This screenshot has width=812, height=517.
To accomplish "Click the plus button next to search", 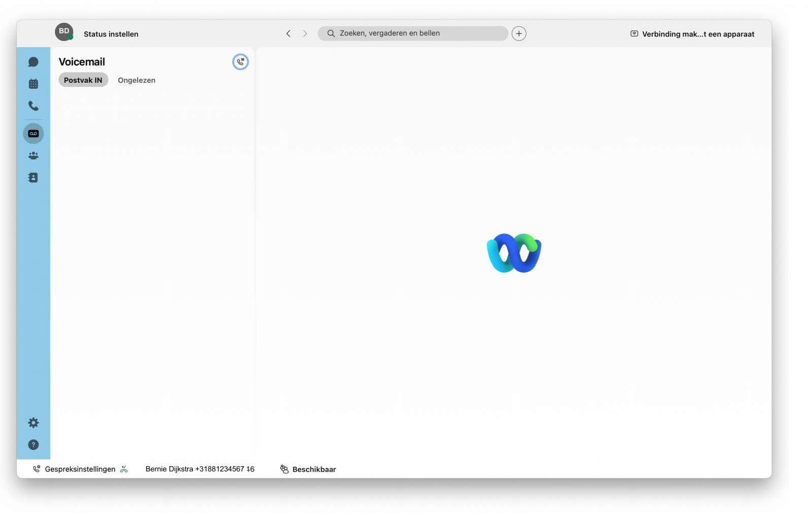I will pyautogui.click(x=519, y=34).
